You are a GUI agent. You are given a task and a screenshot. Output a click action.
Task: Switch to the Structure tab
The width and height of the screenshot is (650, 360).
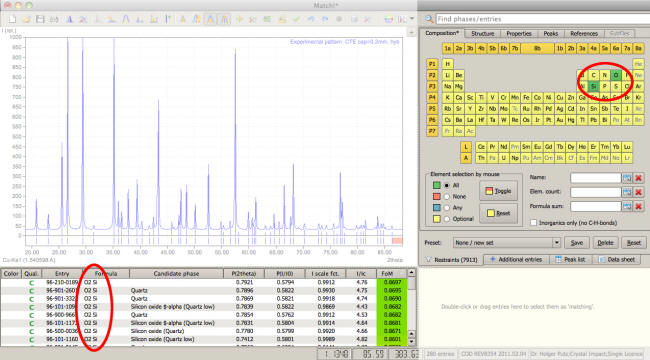pyautogui.click(x=483, y=34)
